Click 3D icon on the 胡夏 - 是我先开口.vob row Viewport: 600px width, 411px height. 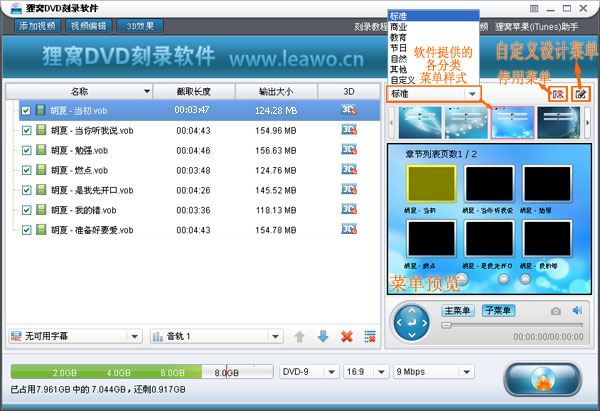point(349,189)
